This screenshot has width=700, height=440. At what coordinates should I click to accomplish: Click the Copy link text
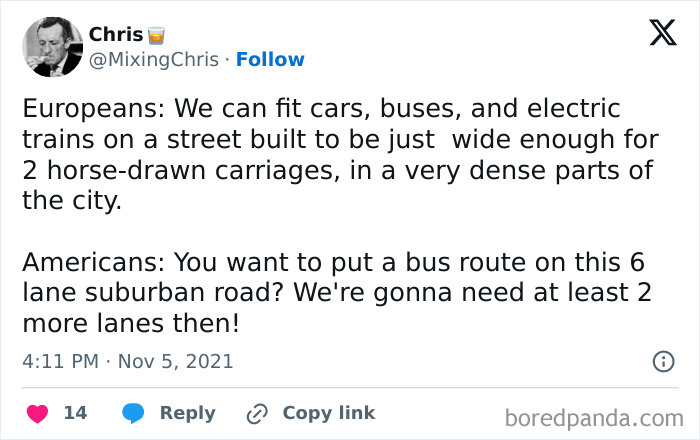[x=328, y=413]
